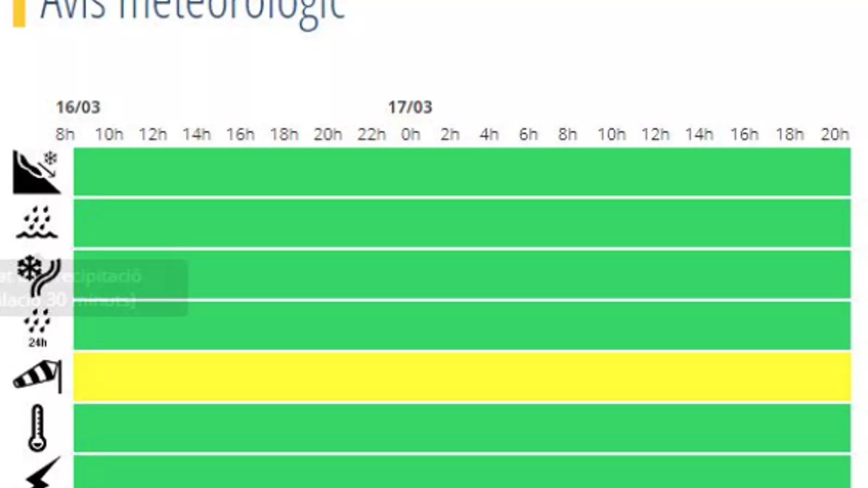Select the 24h accumulated rain icon
The height and width of the screenshot is (488, 868).
pyautogui.click(x=37, y=328)
